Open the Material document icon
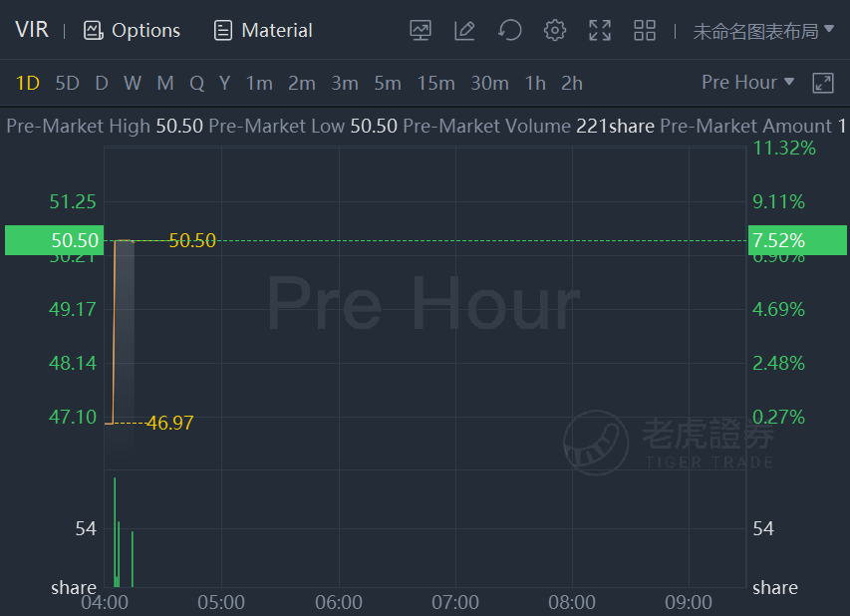This screenshot has height=616, width=850. pos(224,31)
